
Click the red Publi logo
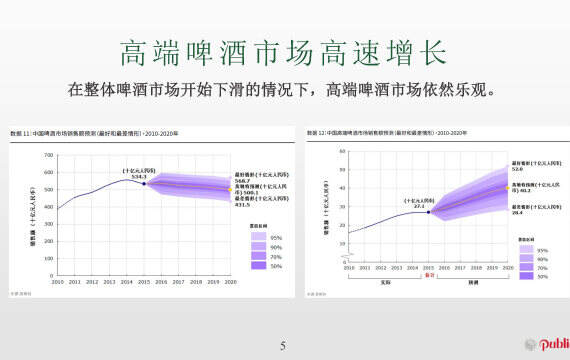(x=554, y=344)
